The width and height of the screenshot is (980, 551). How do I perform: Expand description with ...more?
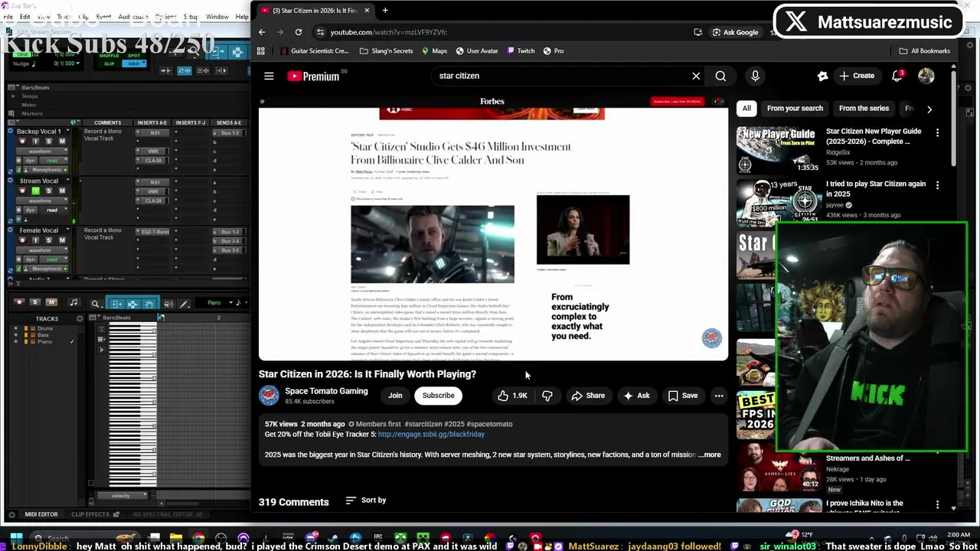pos(710,455)
